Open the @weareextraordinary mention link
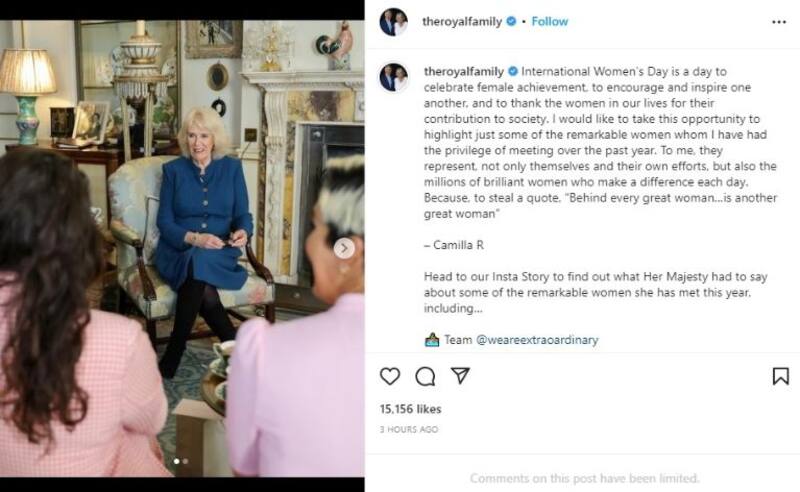 point(537,340)
